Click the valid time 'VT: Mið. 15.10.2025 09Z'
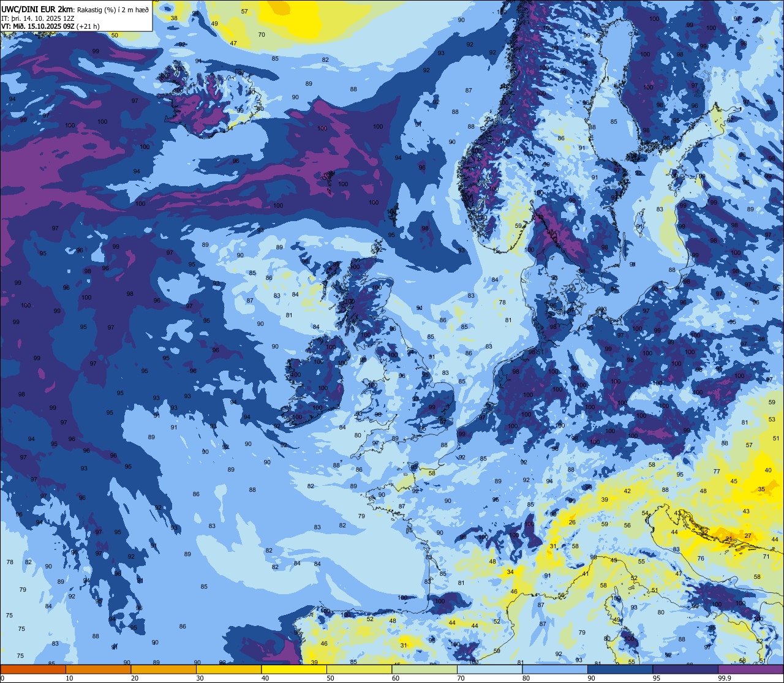The width and height of the screenshot is (784, 683). (38, 26)
